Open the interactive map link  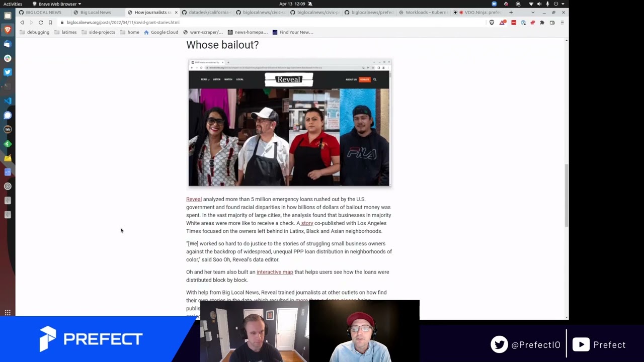[275, 272]
